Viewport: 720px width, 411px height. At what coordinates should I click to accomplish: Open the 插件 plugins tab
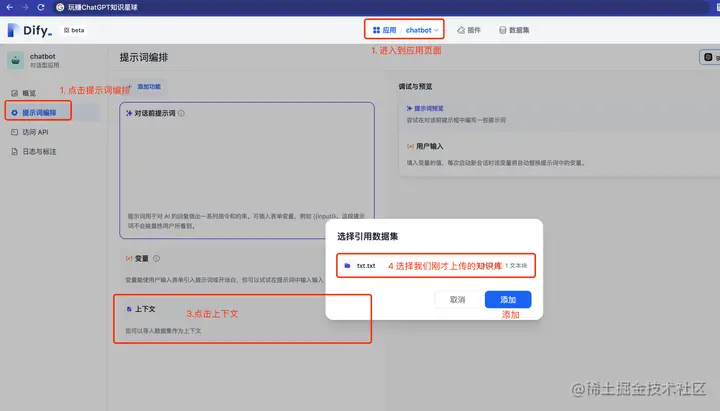[469, 30]
